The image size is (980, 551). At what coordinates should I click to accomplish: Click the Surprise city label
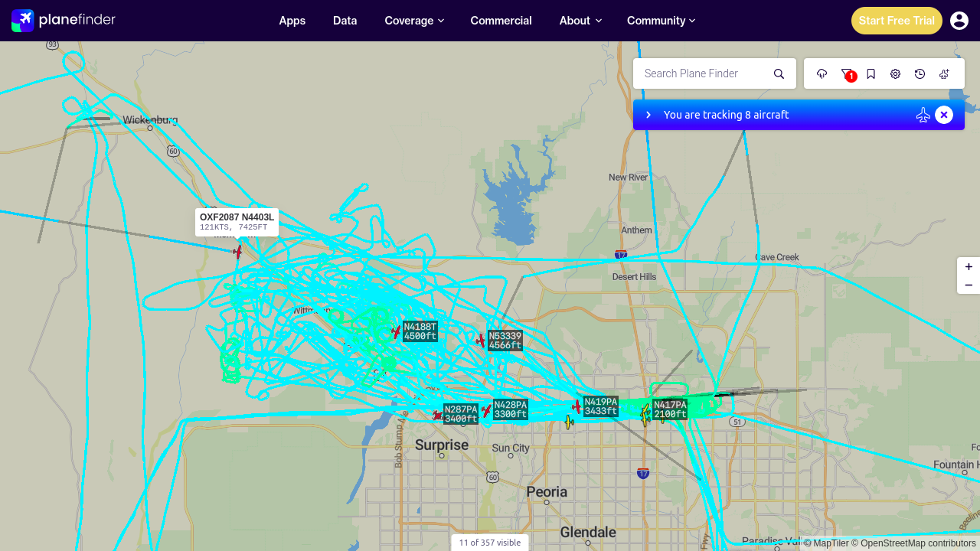(x=442, y=445)
